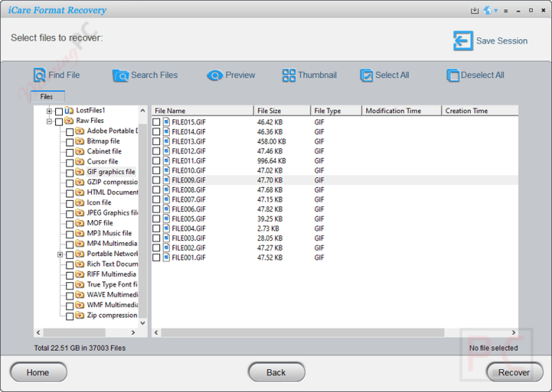Click the MOF file folder icon

80,223
